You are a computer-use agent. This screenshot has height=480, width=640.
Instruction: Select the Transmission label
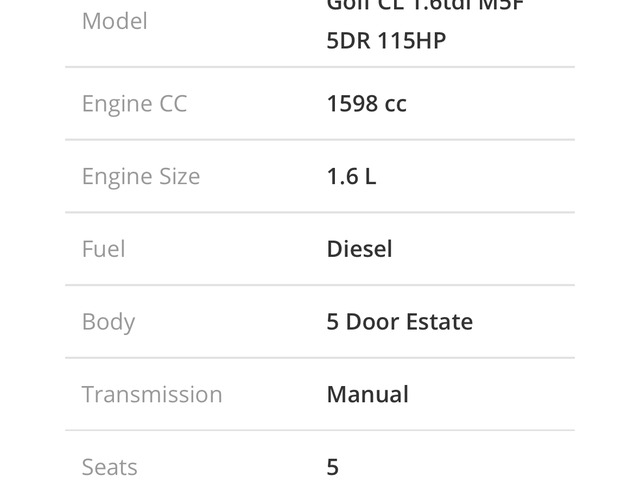pyautogui.click(x=152, y=395)
